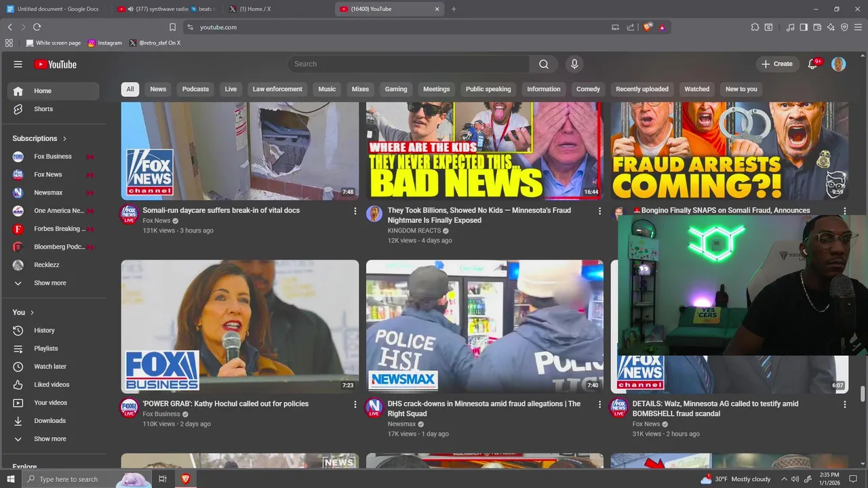Open the browser main menu icon

(x=858, y=27)
